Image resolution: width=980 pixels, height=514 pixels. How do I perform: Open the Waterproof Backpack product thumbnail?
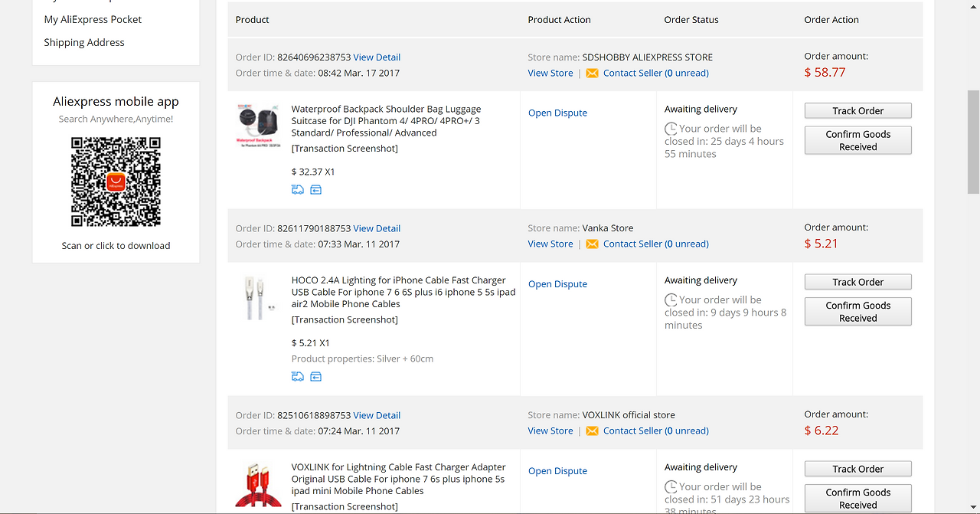259,126
